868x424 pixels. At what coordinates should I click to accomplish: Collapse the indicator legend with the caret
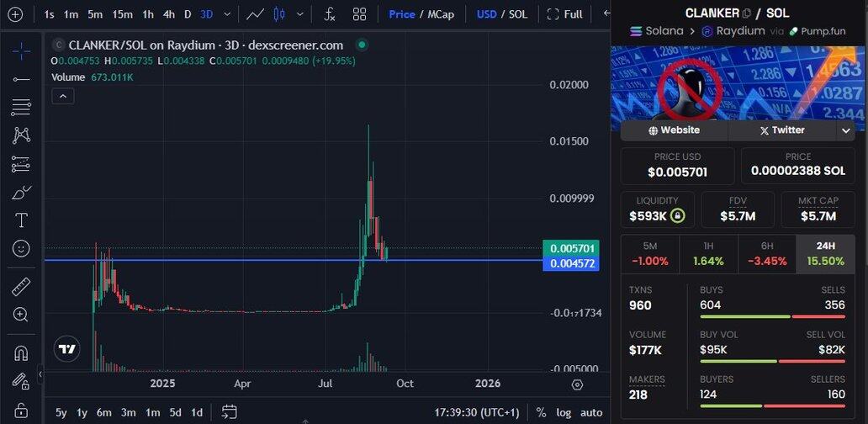point(63,96)
